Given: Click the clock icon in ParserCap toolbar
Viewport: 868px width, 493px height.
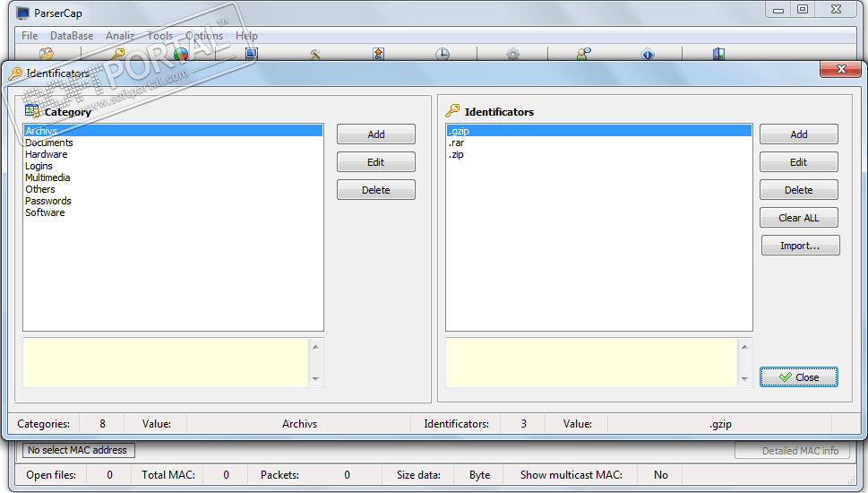Looking at the screenshot, I should click(x=442, y=55).
